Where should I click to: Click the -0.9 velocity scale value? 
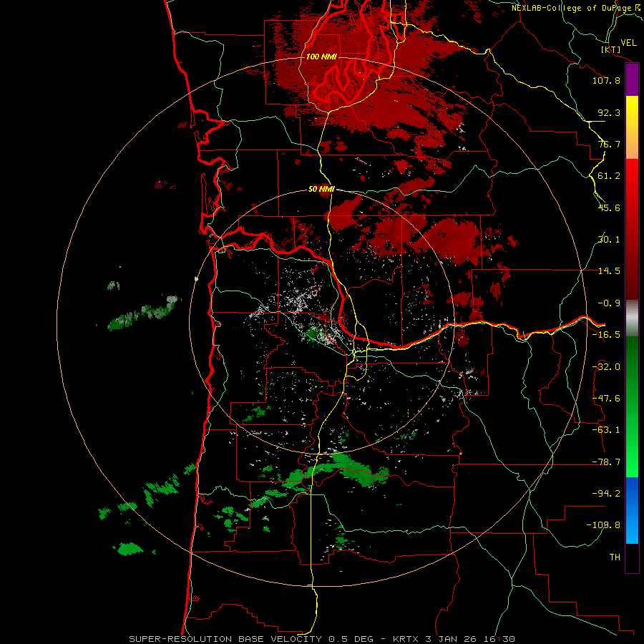(609, 303)
